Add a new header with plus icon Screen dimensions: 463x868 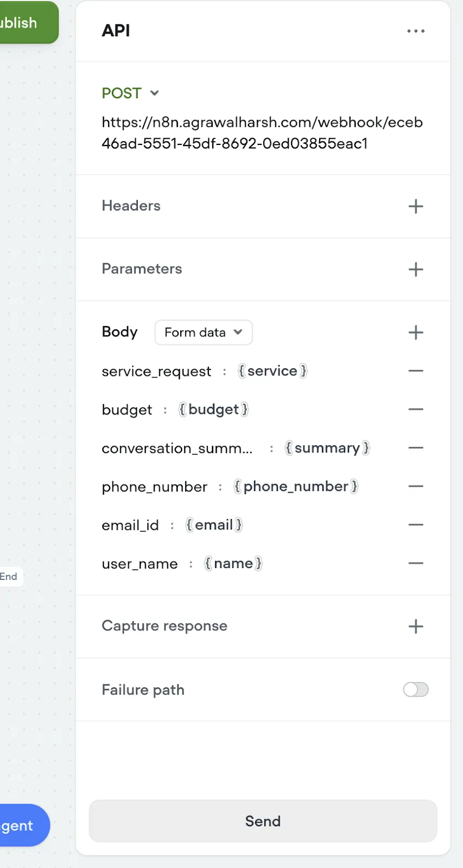pyautogui.click(x=416, y=206)
